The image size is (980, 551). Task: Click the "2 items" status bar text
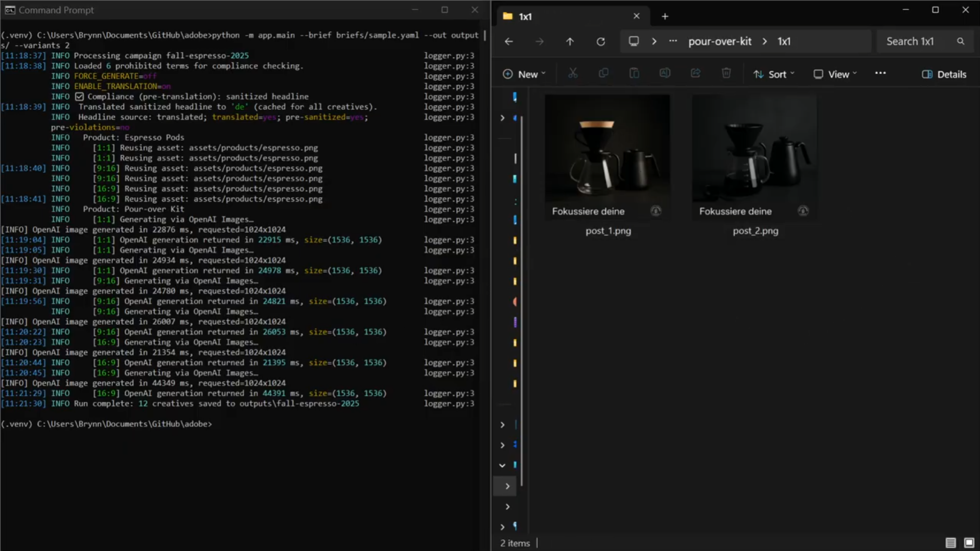click(515, 543)
